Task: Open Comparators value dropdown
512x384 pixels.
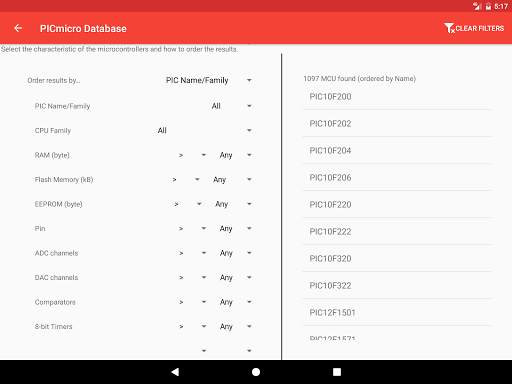Action: 235,302
